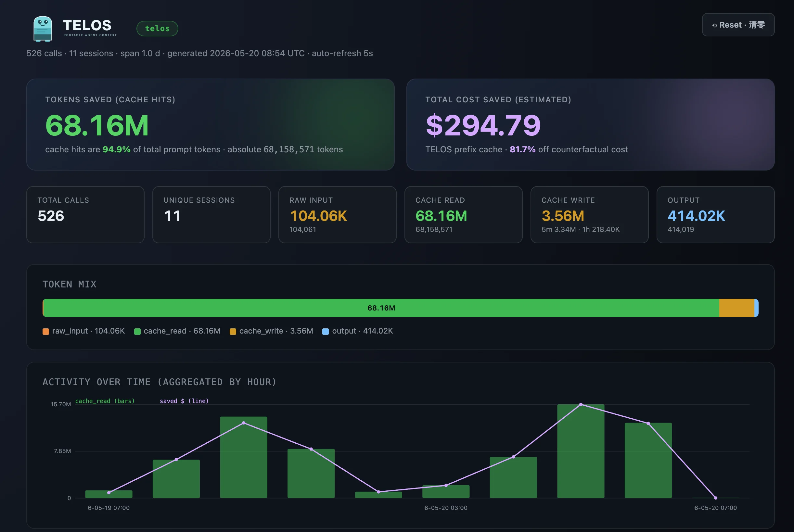
Task: Click the TELOS robot mascot logo
Action: [x=43, y=29]
